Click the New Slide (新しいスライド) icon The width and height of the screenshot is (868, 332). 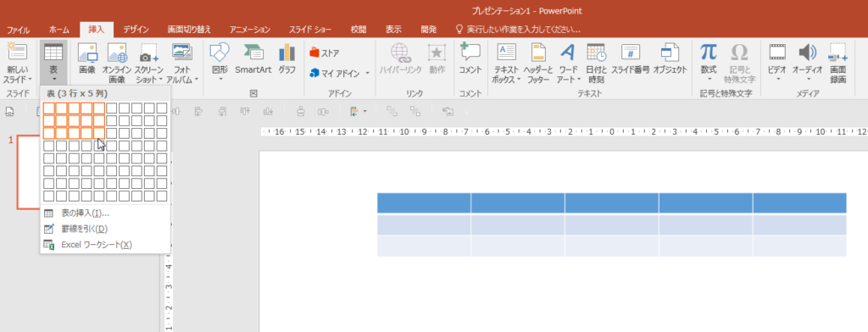[18, 52]
